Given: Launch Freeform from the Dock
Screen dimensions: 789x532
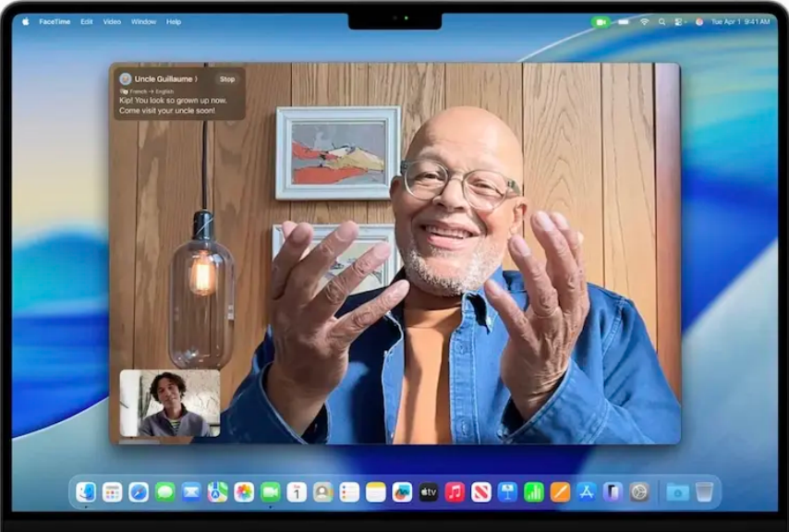Looking at the screenshot, I should click(x=402, y=491).
